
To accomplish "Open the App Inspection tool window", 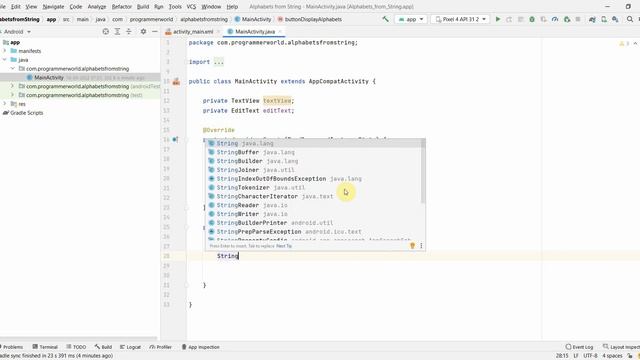I will coord(200,347).
